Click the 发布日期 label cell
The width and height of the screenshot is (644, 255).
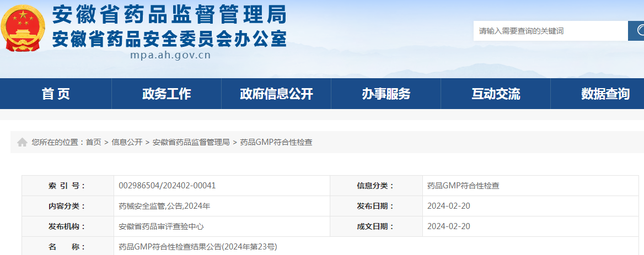tap(376, 206)
